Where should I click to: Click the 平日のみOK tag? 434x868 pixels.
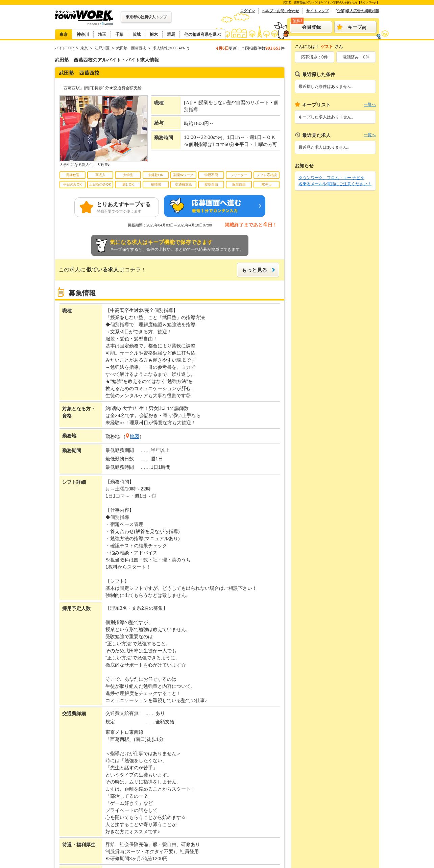click(x=73, y=185)
